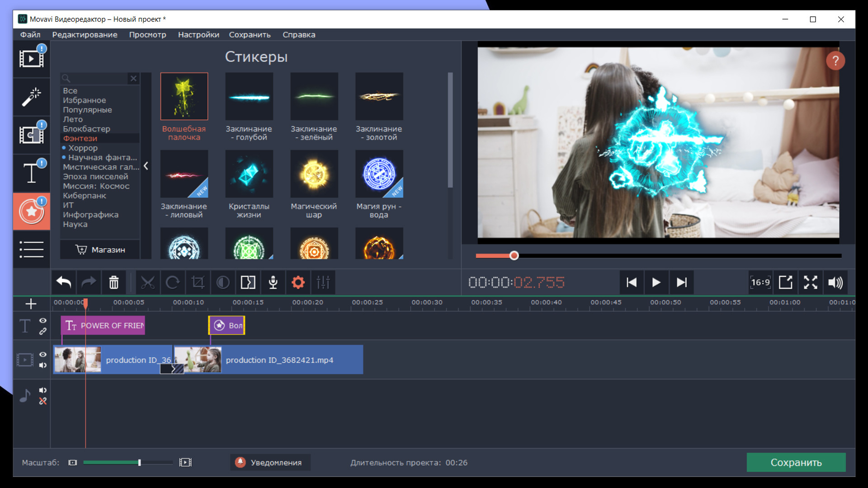Hide the title track with the eye icon
The width and height of the screenshot is (868, 488).
click(x=42, y=320)
